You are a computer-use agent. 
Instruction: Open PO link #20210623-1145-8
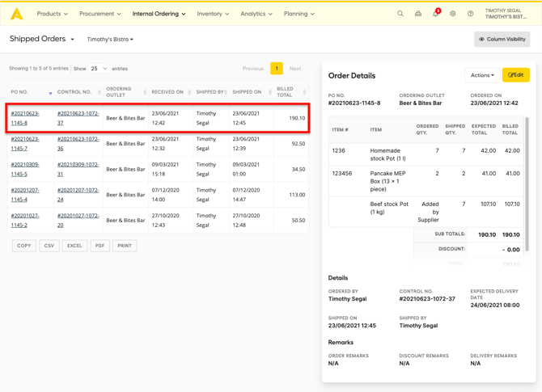[25, 118]
